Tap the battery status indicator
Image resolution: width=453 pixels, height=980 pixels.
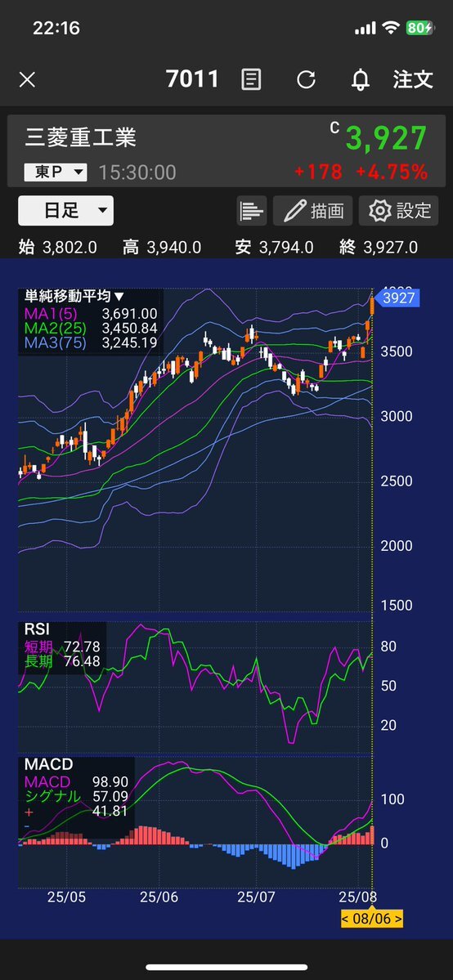[x=419, y=28]
